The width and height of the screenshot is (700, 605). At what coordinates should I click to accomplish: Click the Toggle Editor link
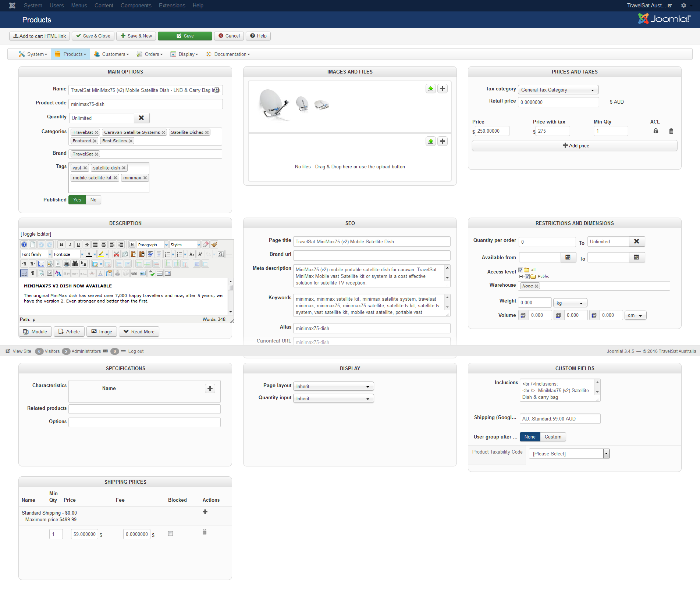pyautogui.click(x=36, y=234)
